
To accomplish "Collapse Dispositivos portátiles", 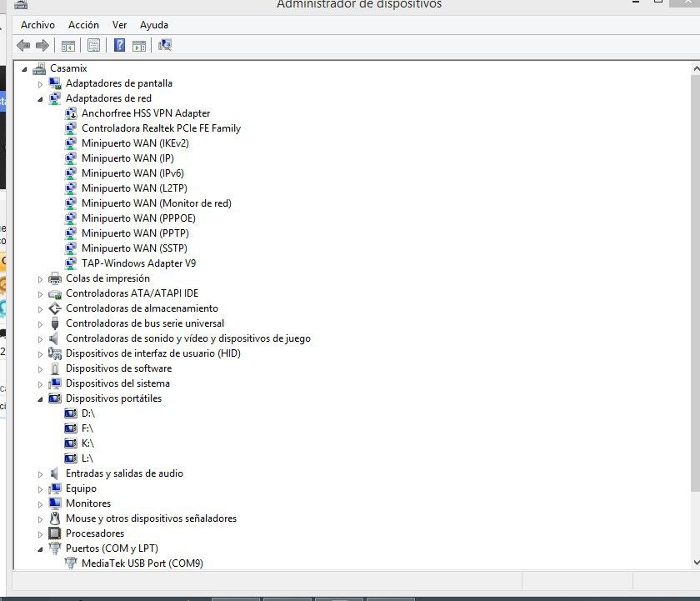I will 40,399.
